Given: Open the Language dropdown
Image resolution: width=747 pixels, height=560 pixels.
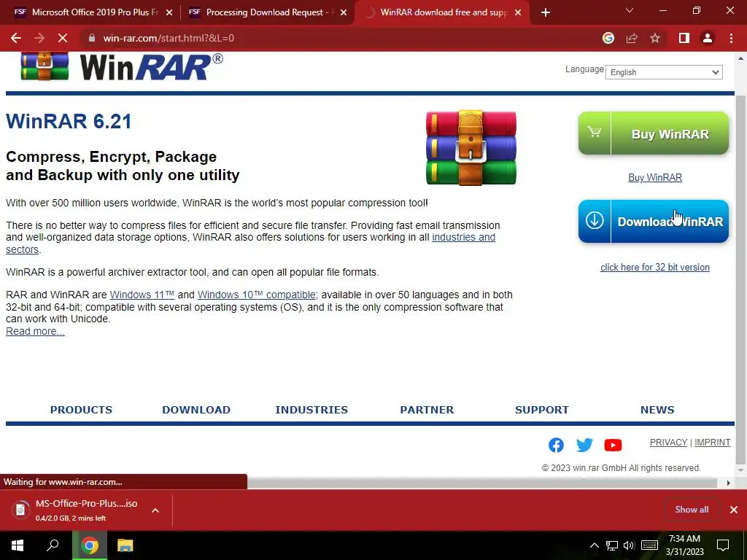Looking at the screenshot, I should click(x=664, y=72).
